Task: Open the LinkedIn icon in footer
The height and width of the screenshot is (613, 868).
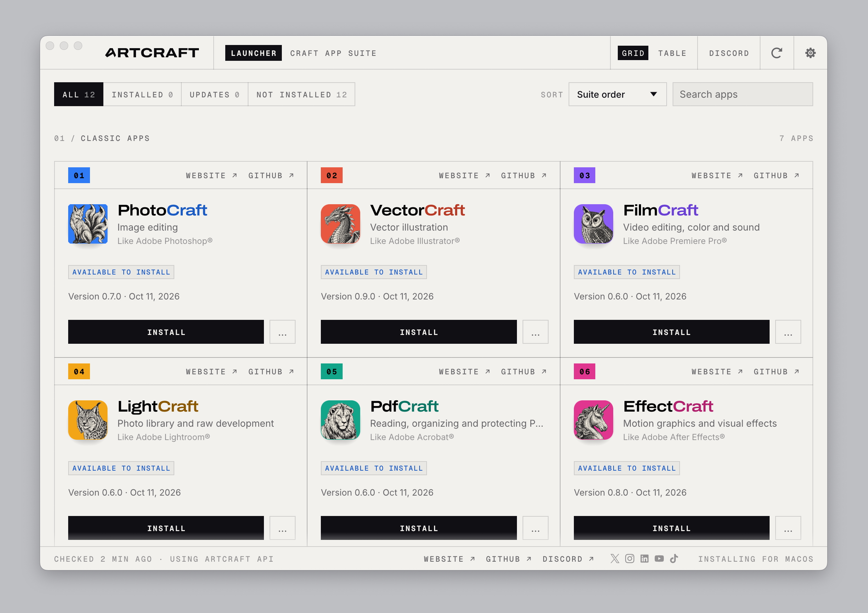Action: (x=644, y=559)
